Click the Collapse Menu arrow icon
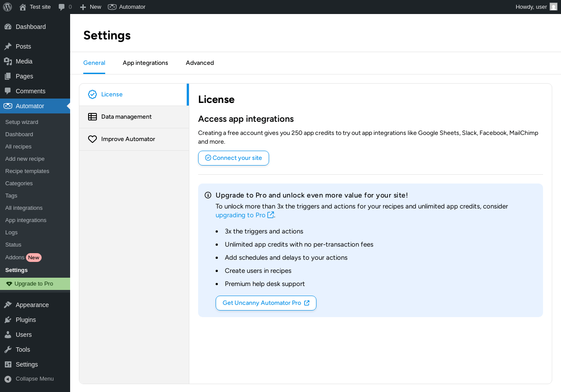 [x=8, y=379]
